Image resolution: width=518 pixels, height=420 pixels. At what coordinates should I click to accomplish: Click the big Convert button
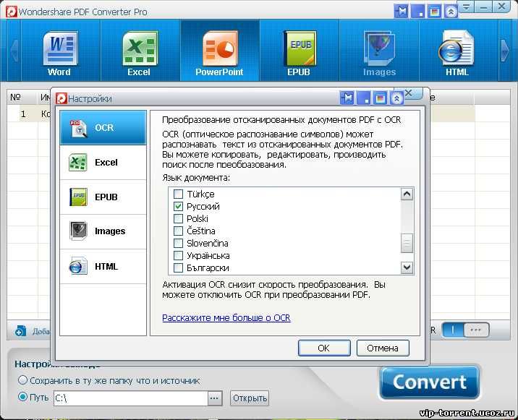coord(430,382)
